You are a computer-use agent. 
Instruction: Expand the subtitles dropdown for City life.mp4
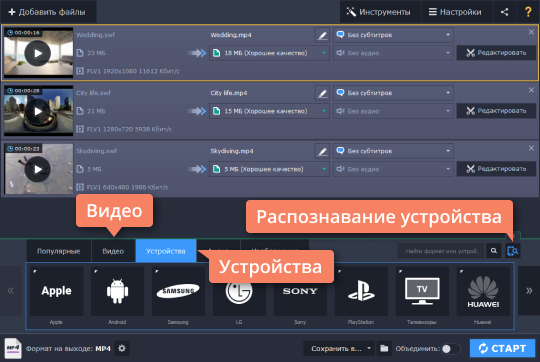[393, 93]
